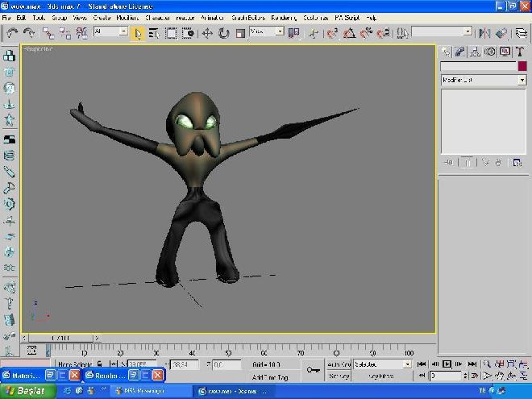Open the Utilities hammer panel tab
The width and height of the screenshot is (532, 399).
tap(520, 52)
